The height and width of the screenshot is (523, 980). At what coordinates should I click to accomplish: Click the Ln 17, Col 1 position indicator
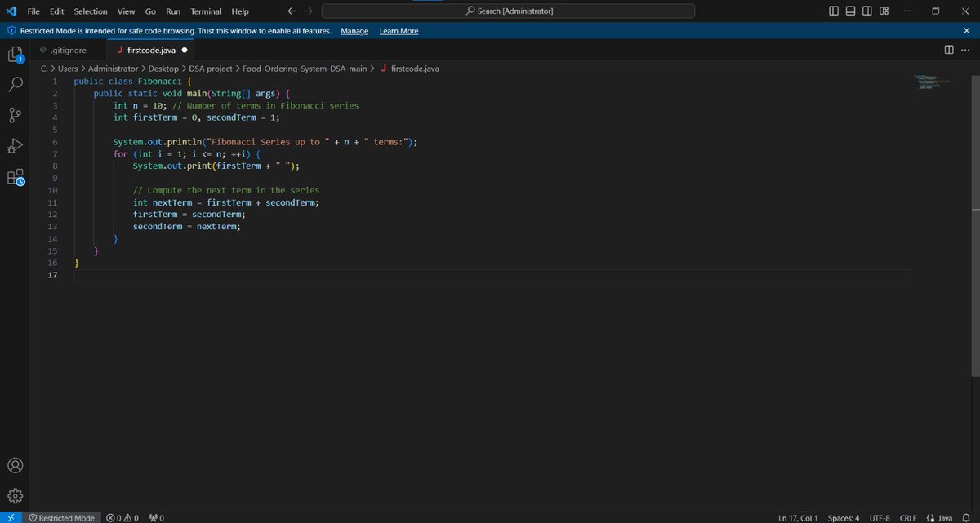(x=798, y=518)
